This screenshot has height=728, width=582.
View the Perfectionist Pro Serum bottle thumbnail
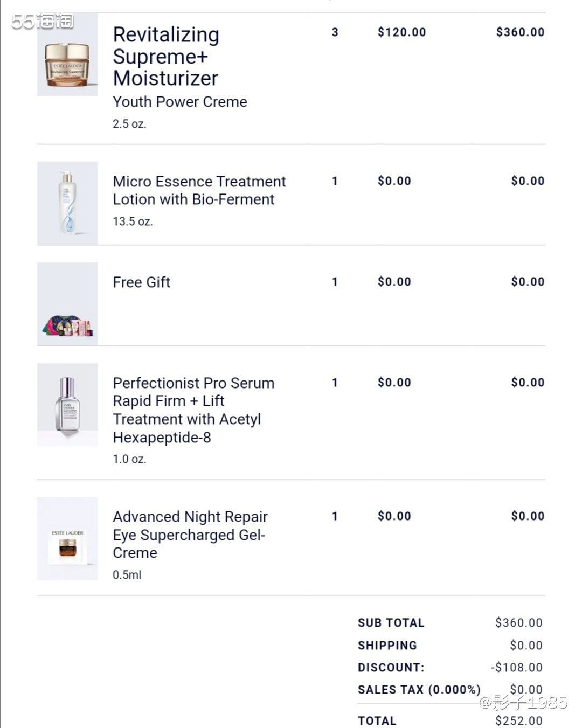pos(67,405)
